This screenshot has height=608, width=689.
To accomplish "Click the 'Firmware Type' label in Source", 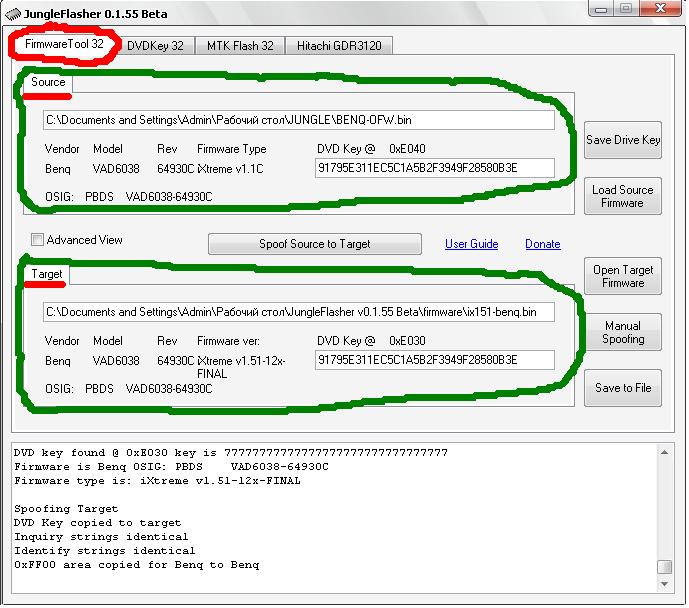I will pos(232,149).
